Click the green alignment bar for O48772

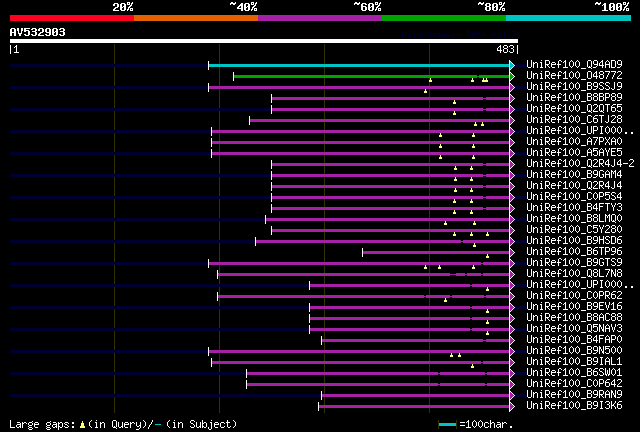click(x=371, y=76)
